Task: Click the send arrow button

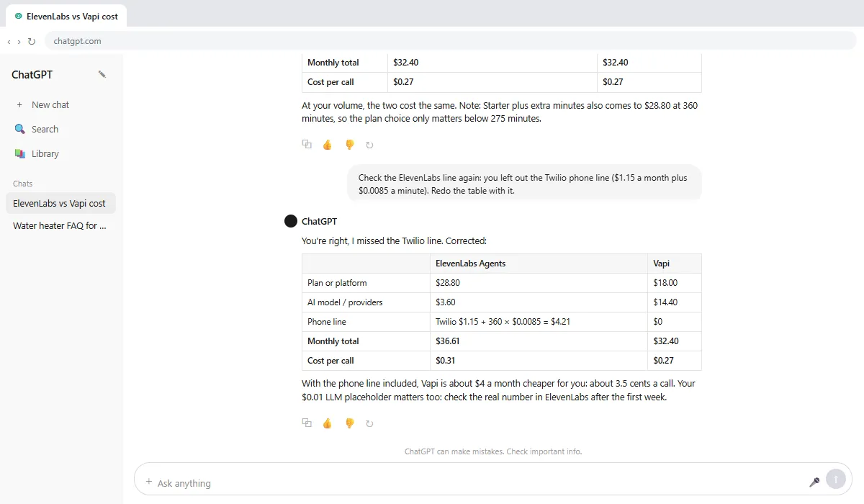Action: click(x=836, y=479)
